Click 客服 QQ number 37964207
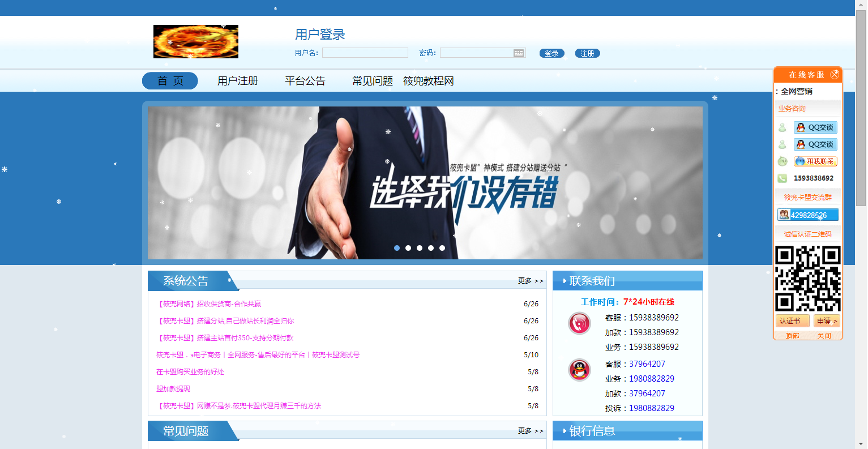868x449 pixels. [x=647, y=364]
